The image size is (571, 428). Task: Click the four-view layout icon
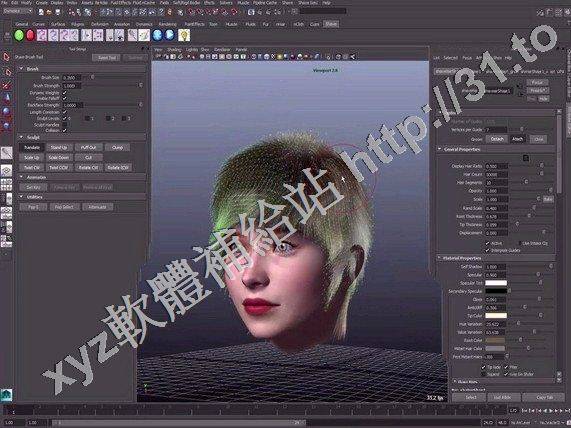[x=6, y=184]
